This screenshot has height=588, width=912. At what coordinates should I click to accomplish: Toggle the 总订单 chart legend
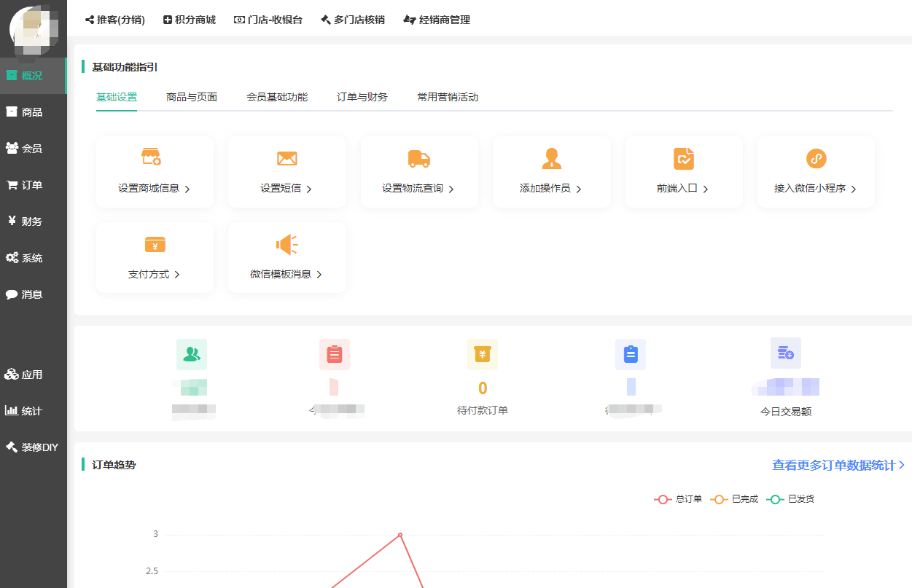point(678,499)
